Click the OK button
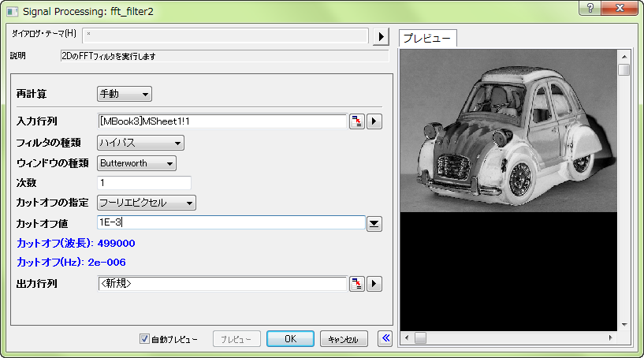Image resolution: width=644 pixels, height=358 pixels. [x=290, y=339]
